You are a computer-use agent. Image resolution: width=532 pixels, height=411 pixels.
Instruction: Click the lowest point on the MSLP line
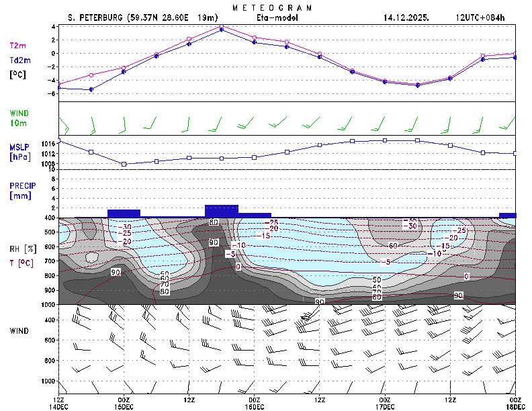coord(124,164)
